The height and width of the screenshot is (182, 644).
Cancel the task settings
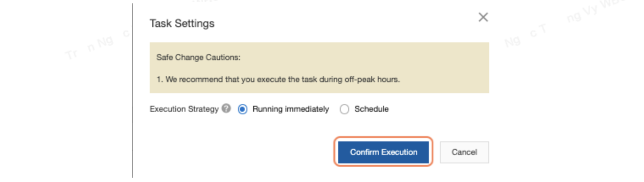[x=464, y=152]
